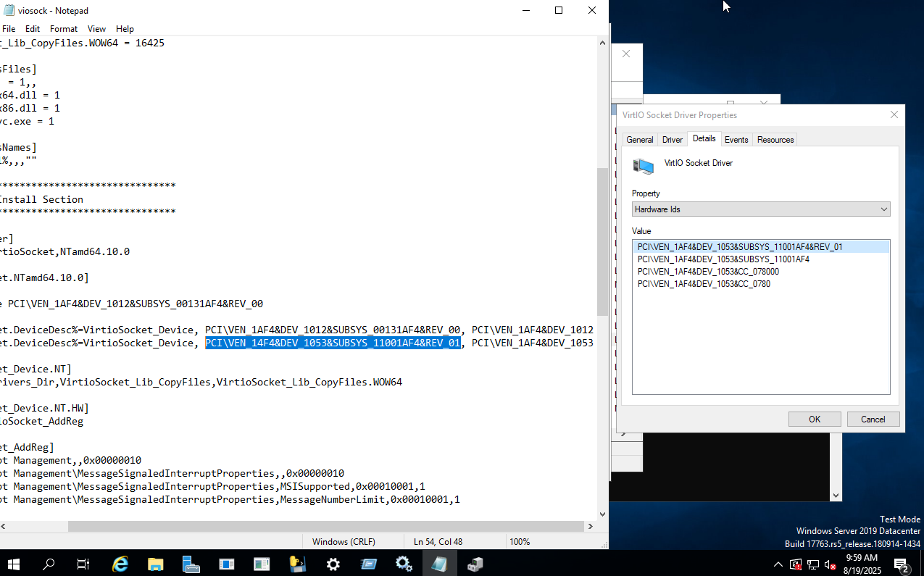Click the 100% zoom status entry
Image resolution: width=924 pixels, height=576 pixels.
[520, 541]
